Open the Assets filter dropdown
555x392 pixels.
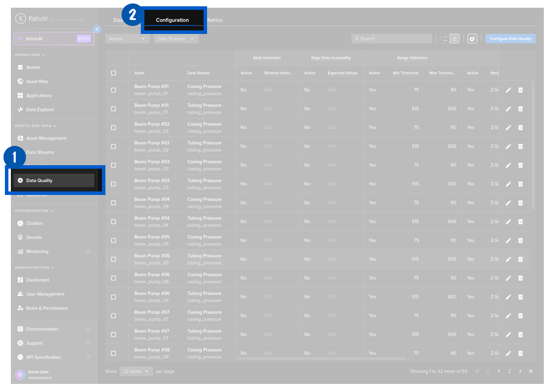[x=127, y=39]
